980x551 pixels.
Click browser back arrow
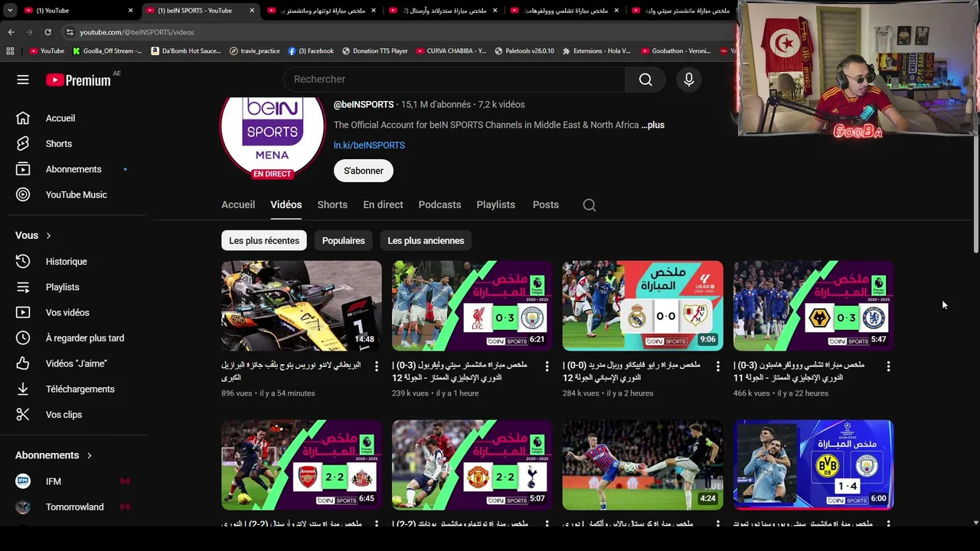tap(11, 32)
